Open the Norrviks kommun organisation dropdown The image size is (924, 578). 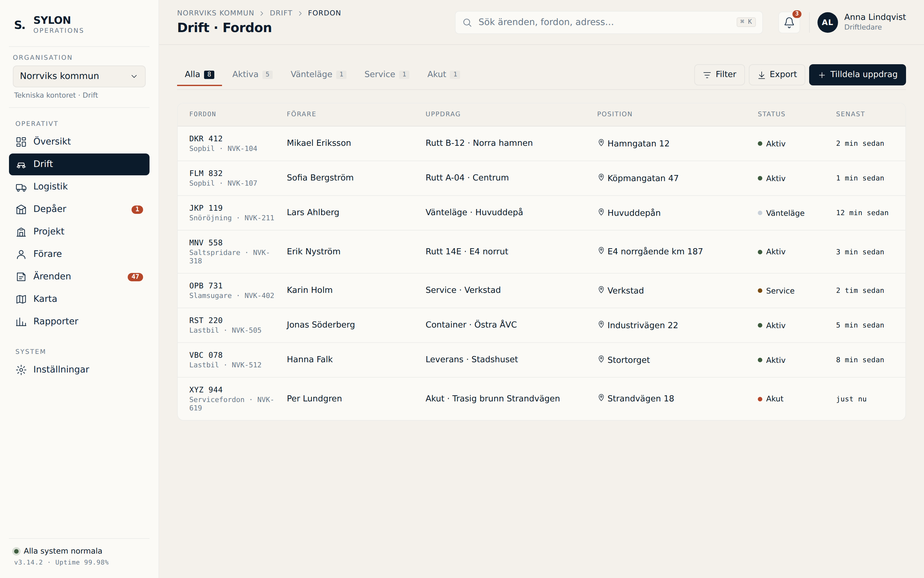[x=79, y=76]
